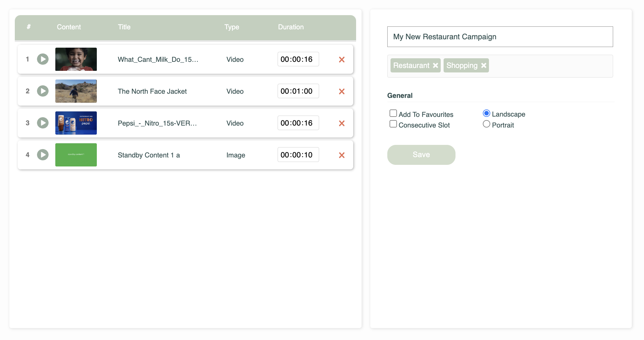Click the Save button
Viewport: 644px width, 340px height.
(421, 155)
